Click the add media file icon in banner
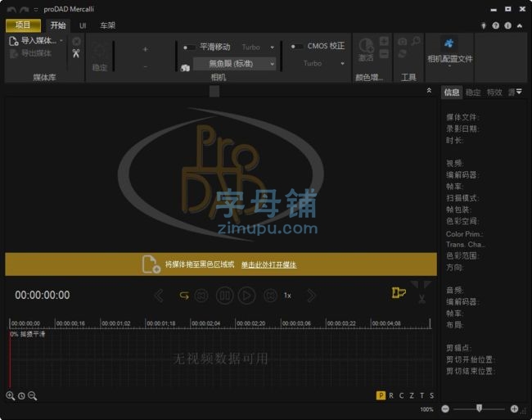 point(151,264)
